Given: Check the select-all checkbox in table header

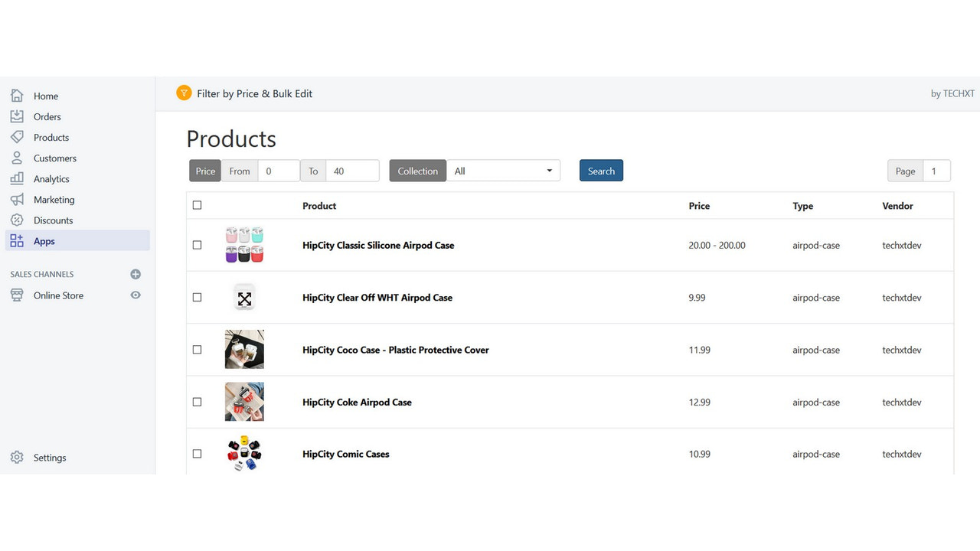Looking at the screenshot, I should (197, 205).
